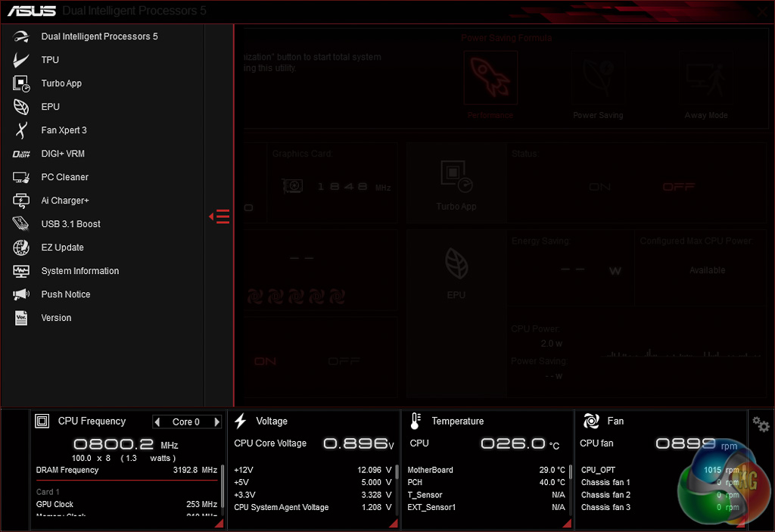Open Dual Intelligent Processors 5 sidebar icon
775x532 pixels.
20,36
